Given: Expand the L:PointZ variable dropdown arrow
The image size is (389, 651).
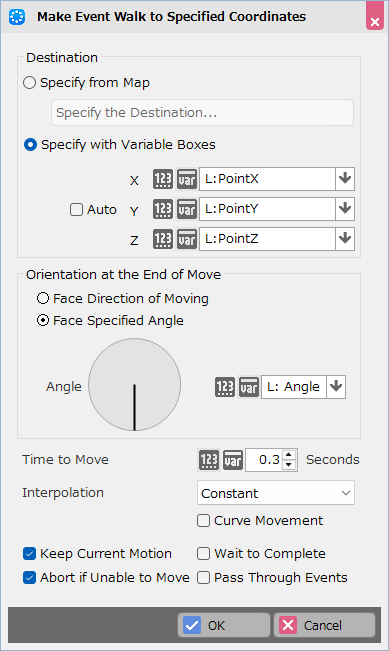Looking at the screenshot, I should pos(345,239).
